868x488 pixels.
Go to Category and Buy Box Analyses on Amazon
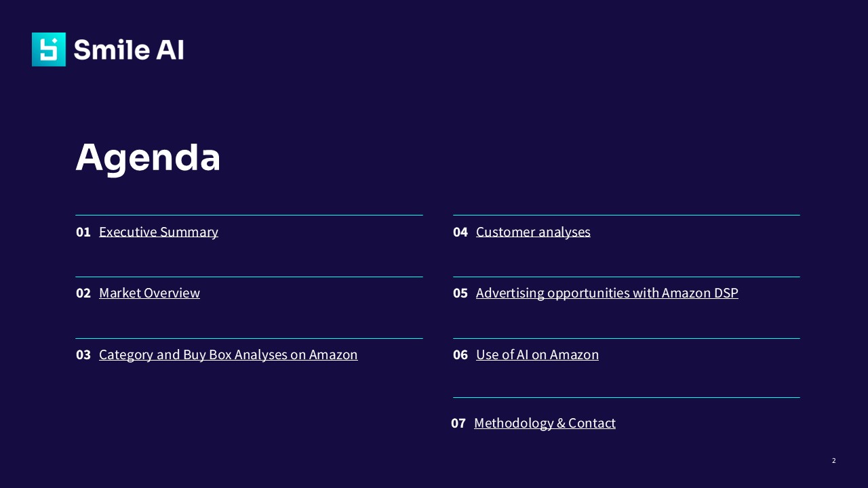tap(229, 354)
